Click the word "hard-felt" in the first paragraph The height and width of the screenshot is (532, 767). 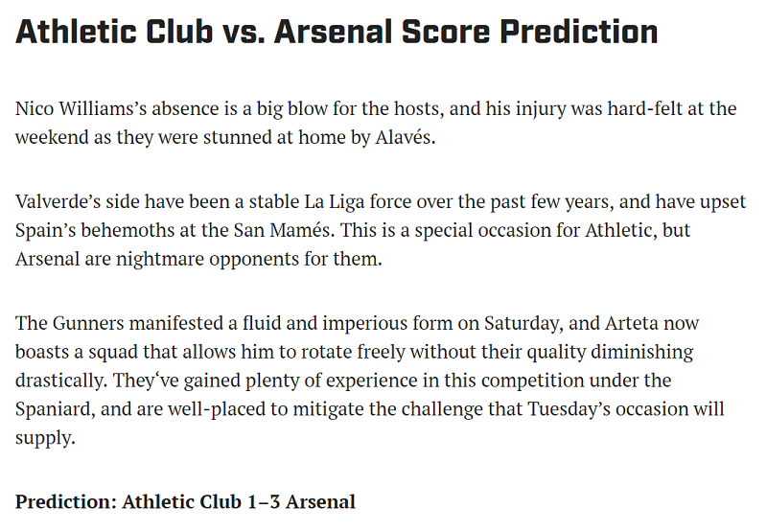coord(653,109)
